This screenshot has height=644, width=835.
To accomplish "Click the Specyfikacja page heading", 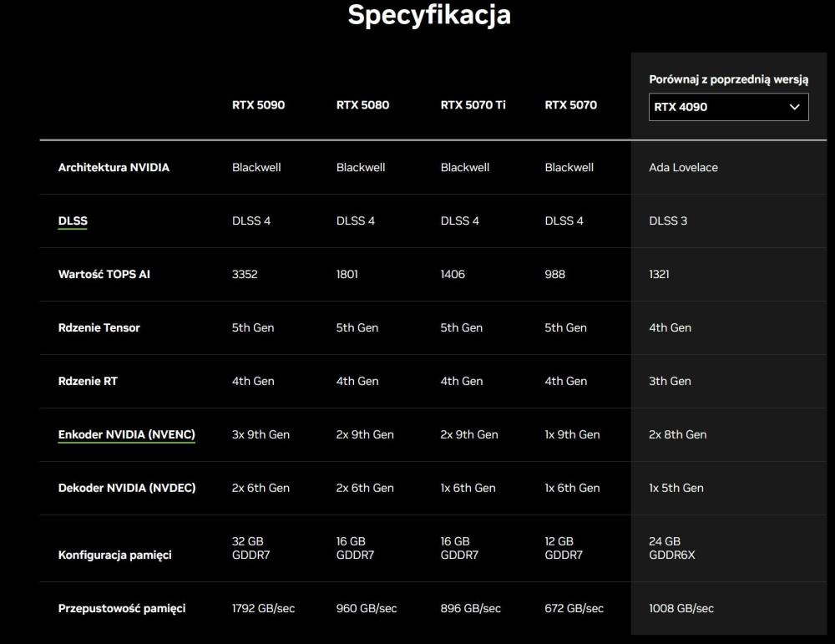I will (428, 15).
